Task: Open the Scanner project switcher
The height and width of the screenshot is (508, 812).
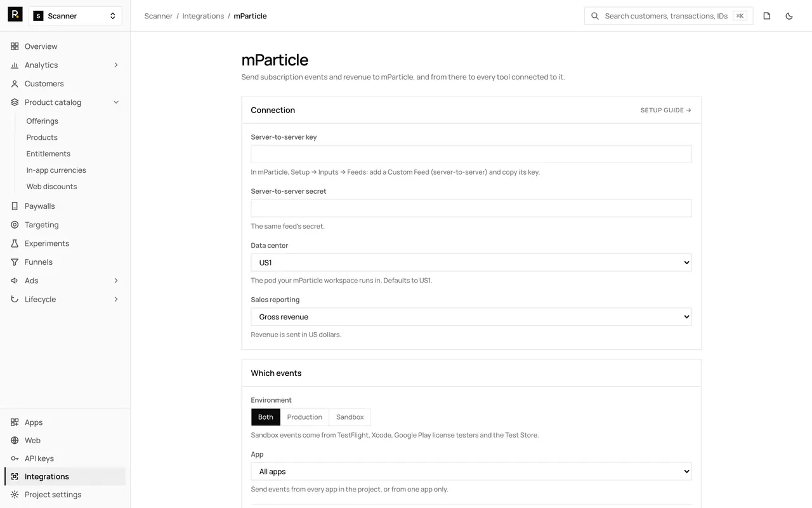Action: [75, 16]
